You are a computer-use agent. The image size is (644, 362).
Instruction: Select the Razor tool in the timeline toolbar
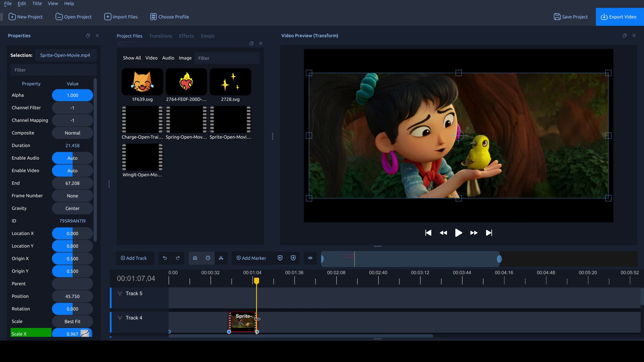pos(221,258)
